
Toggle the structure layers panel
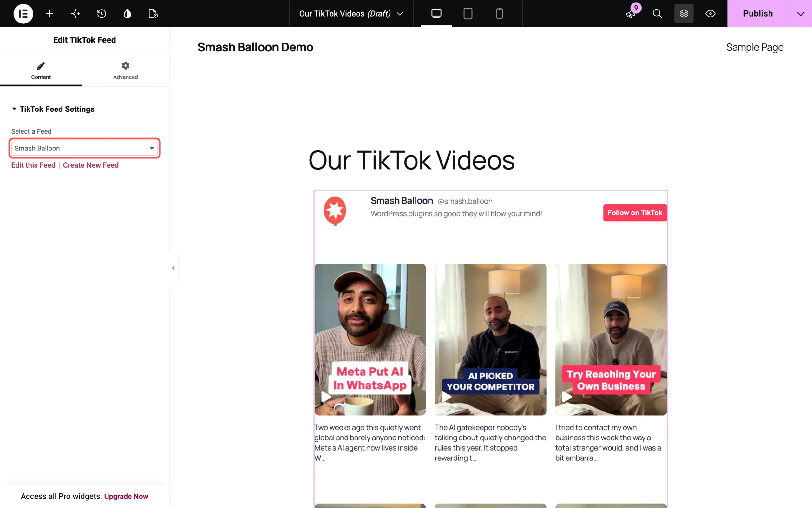684,13
